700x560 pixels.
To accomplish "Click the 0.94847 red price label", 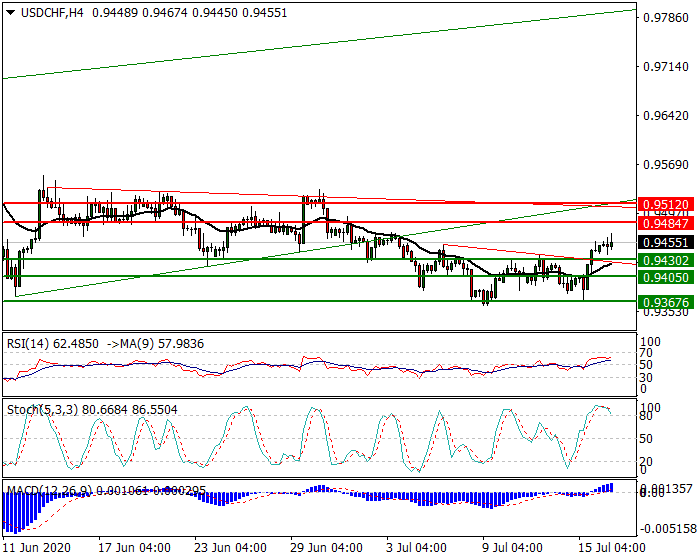I will [666, 222].
